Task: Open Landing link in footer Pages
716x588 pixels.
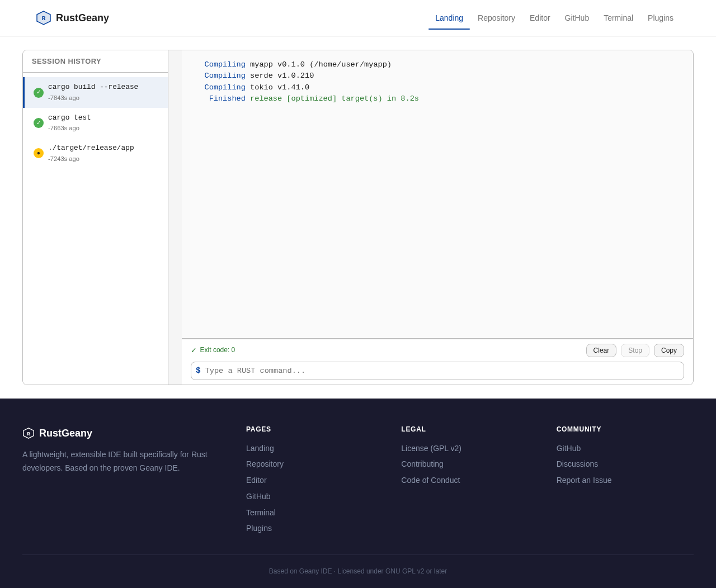Action: pos(260,448)
